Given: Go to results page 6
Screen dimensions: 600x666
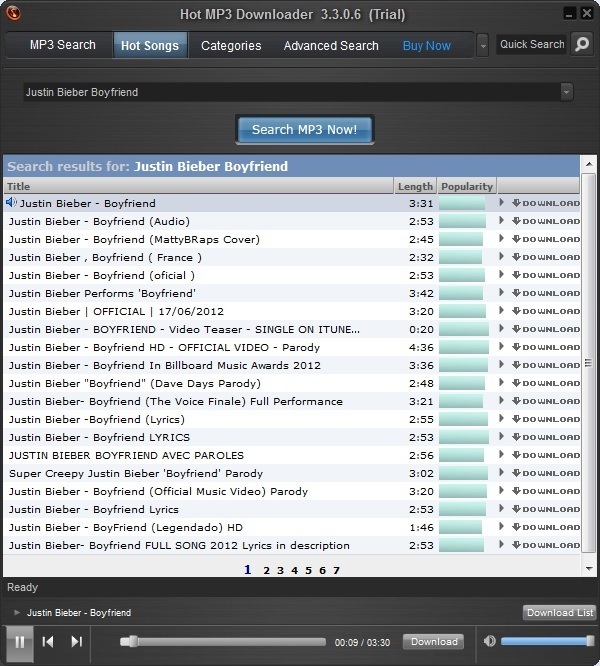Looking at the screenshot, I should (322, 570).
